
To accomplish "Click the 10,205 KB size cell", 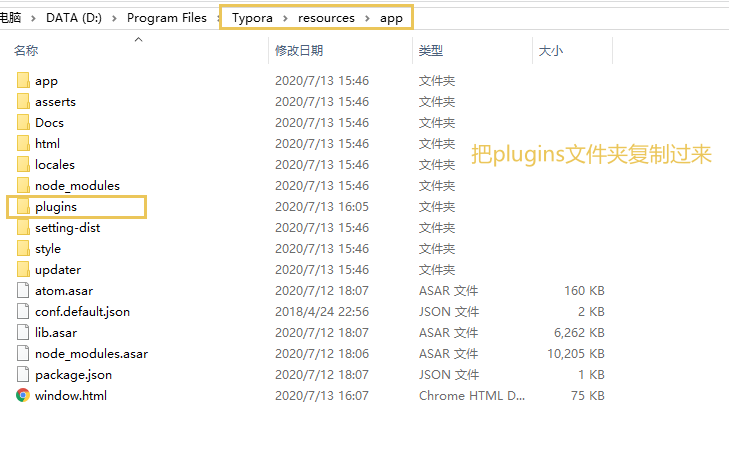I will point(576,353).
